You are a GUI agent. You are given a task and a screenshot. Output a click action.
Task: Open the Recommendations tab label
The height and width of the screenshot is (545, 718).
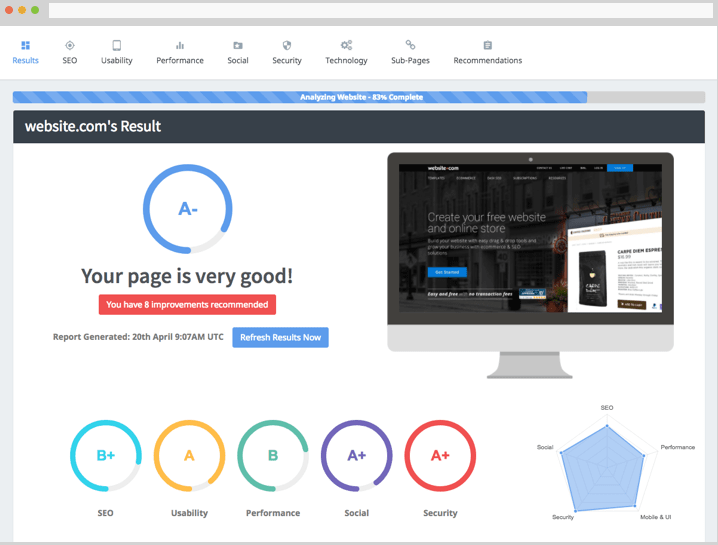point(488,61)
